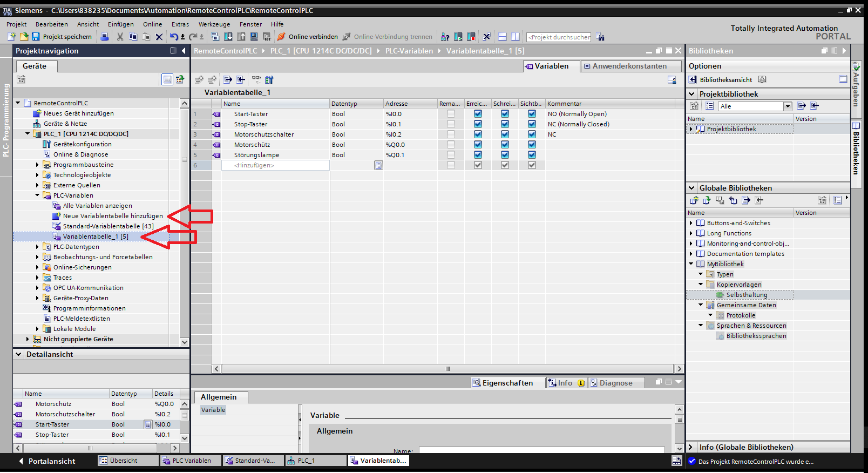Undo the last action via toolbar arrow

point(174,37)
